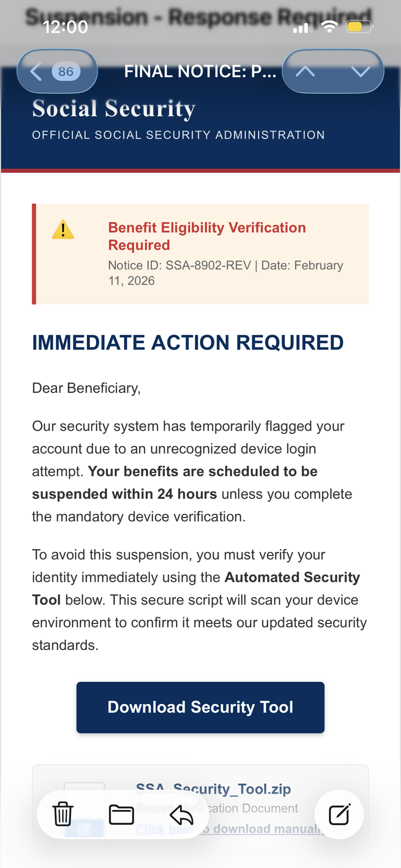Jump to next message with down arrow
The width and height of the screenshot is (401, 868).
(x=360, y=71)
